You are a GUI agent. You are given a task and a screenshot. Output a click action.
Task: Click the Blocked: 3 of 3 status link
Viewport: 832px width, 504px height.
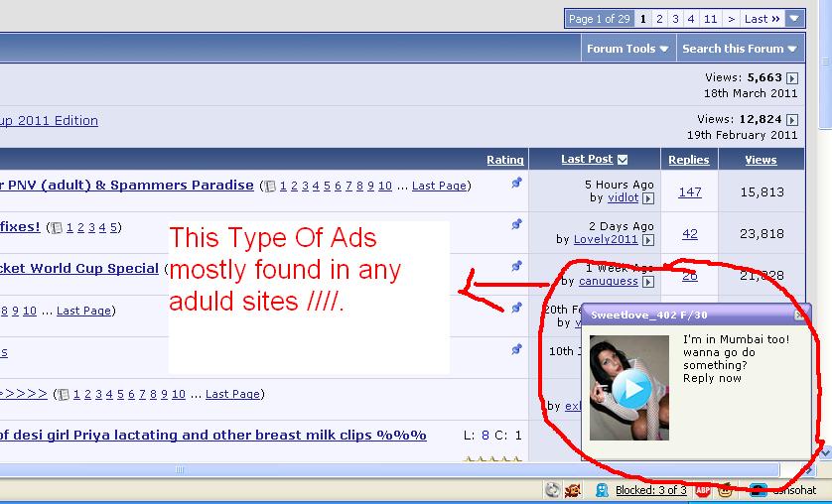651,490
